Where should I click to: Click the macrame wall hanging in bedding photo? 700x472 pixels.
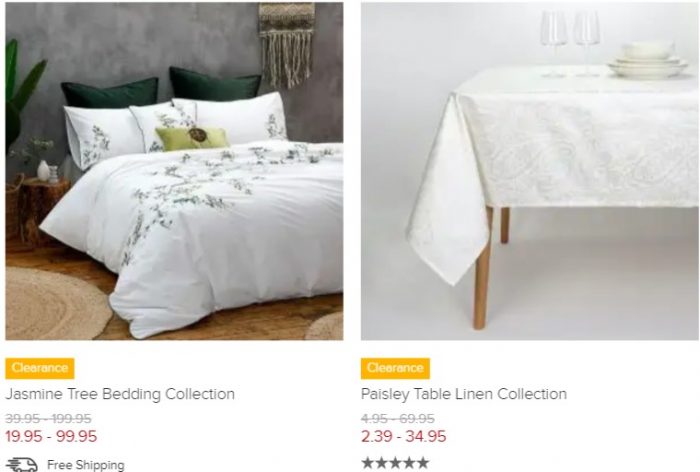(287, 45)
